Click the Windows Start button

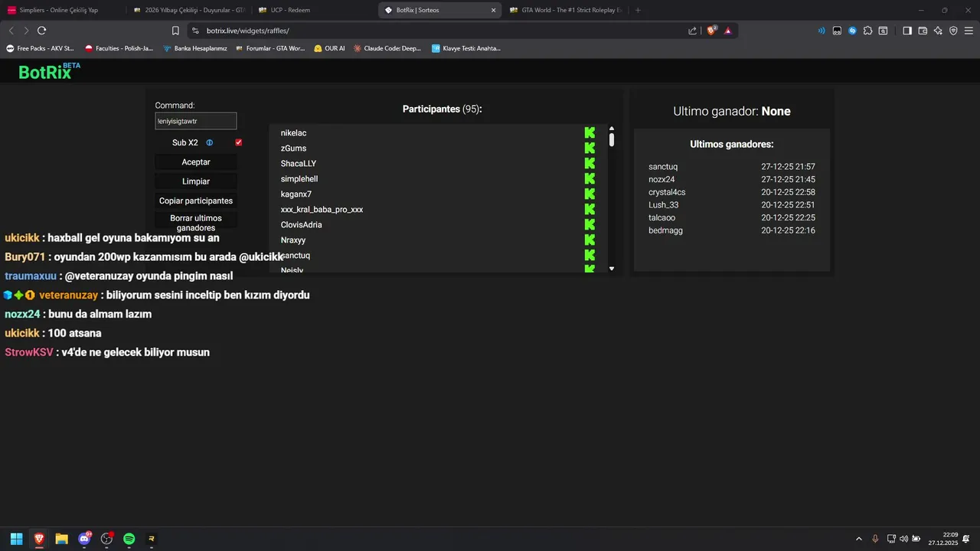tap(16, 539)
